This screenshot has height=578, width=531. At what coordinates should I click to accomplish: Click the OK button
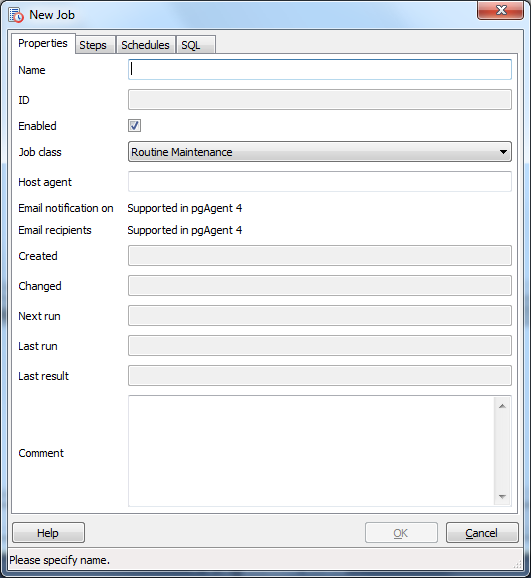[x=401, y=533]
